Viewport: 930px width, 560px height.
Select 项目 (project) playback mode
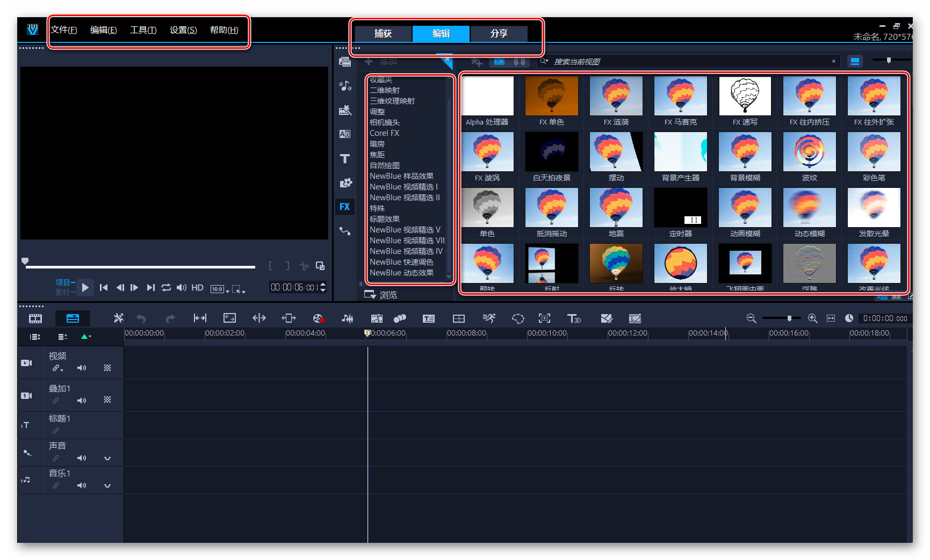[x=63, y=282]
